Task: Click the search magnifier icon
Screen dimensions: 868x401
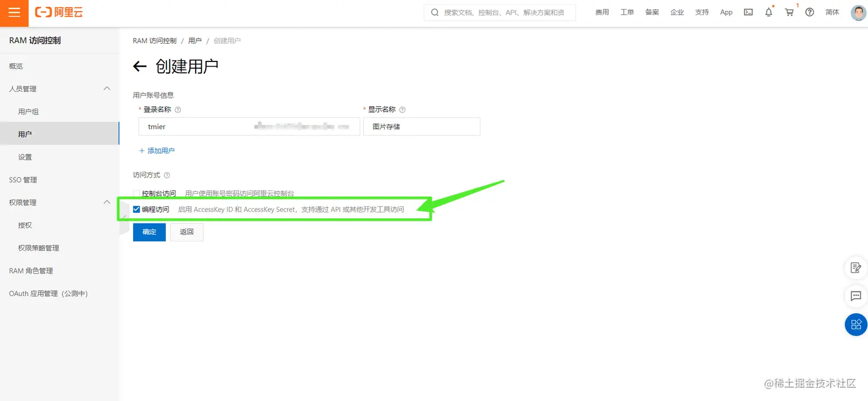Action: [x=435, y=12]
